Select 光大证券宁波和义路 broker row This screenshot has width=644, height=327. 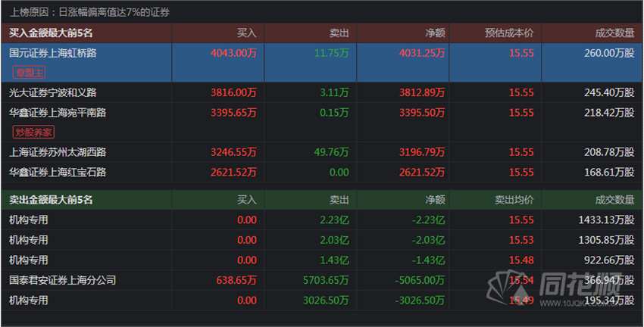click(52, 92)
